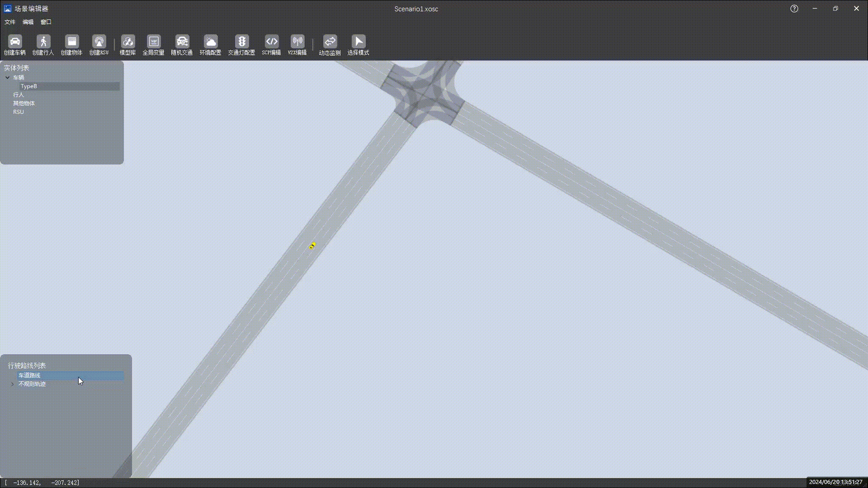Open 随机交通 random traffic settings
The image size is (868, 488).
182,42
